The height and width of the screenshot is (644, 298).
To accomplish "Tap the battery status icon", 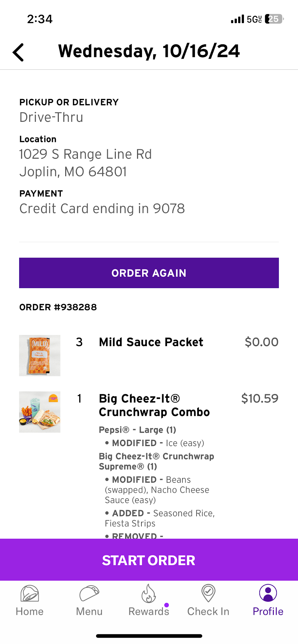I will point(274,19).
